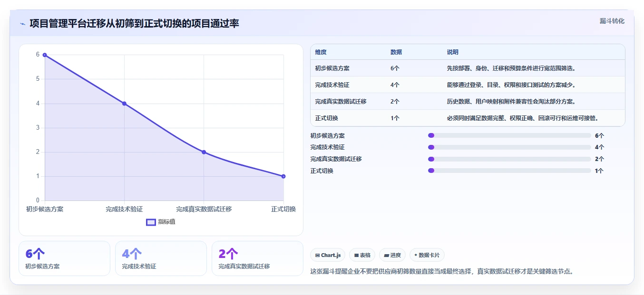Click the 1个 value in the table
This screenshot has width=644, height=295.
click(395, 118)
